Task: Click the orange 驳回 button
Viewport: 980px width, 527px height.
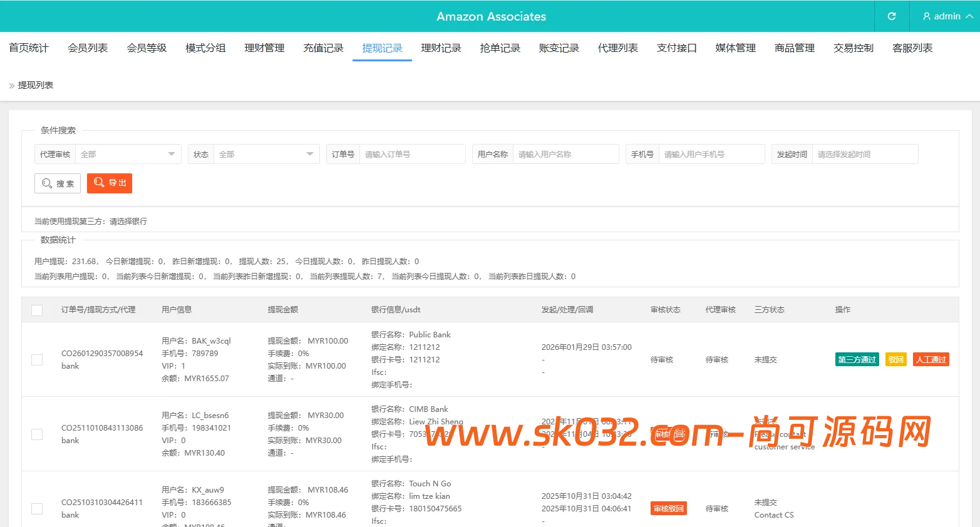Action: coord(895,359)
